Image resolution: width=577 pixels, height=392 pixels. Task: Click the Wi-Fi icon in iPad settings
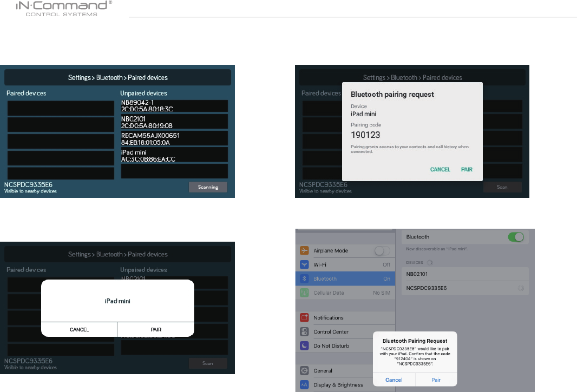tap(304, 264)
